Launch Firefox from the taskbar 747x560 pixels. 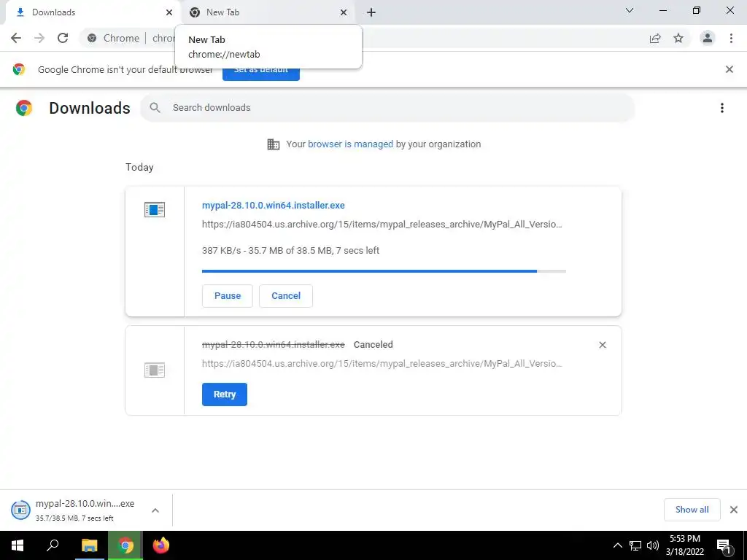click(161, 545)
